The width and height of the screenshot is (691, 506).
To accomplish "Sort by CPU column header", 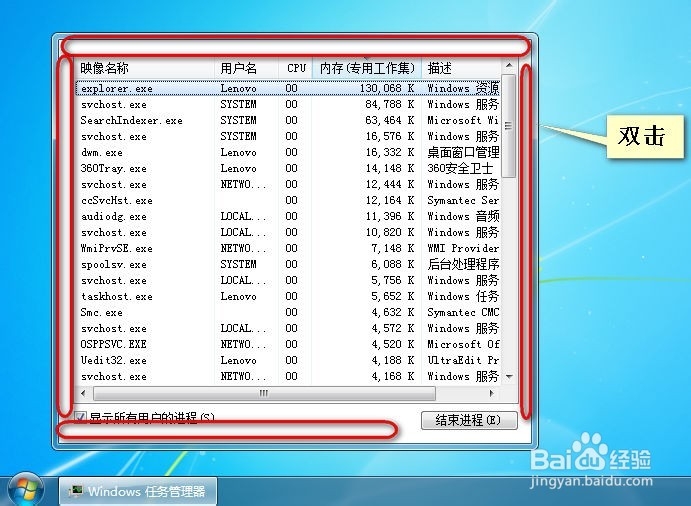I will [295, 68].
